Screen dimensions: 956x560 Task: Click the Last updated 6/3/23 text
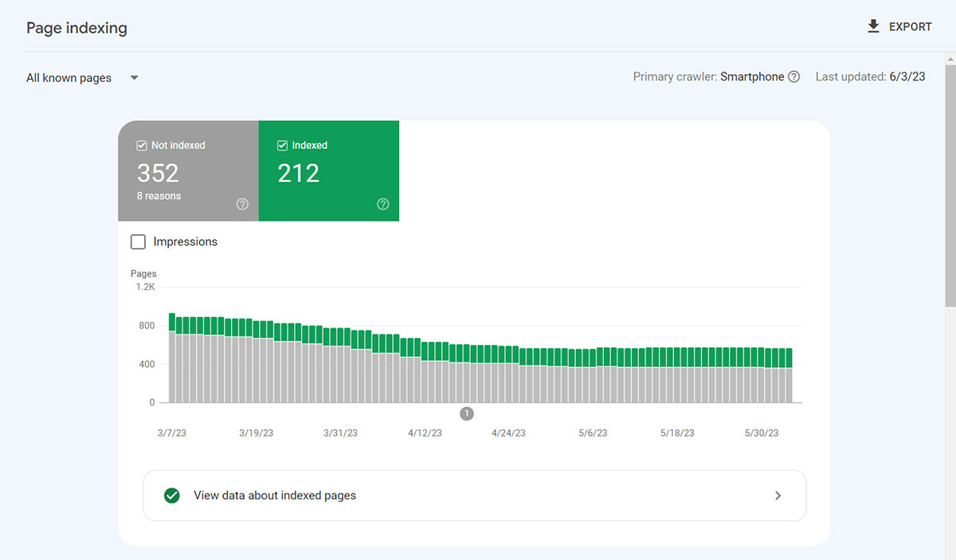point(871,77)
